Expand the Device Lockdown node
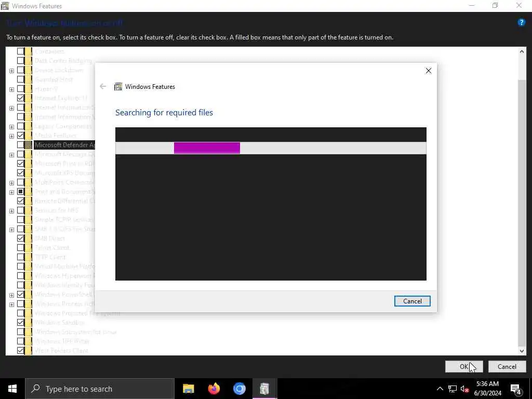Viewport: 532px width, 399px height. point(11,71)
